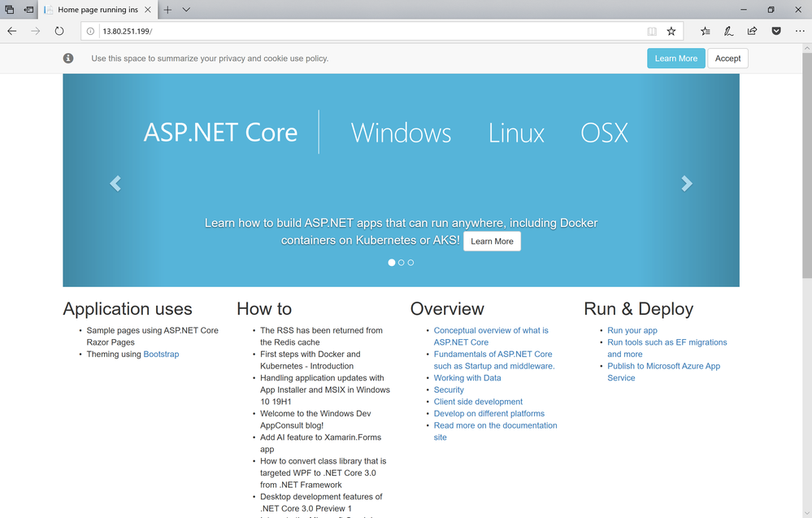
Task: Click 'Welcome to the Windows Dev AppConsult blog!' text
Action: tap(315, 420)
